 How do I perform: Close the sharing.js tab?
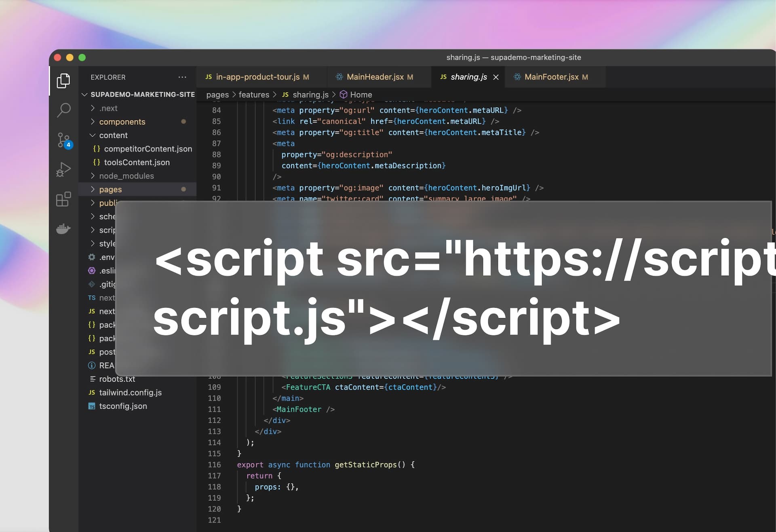pyautogui.click(x=496, y=77)
